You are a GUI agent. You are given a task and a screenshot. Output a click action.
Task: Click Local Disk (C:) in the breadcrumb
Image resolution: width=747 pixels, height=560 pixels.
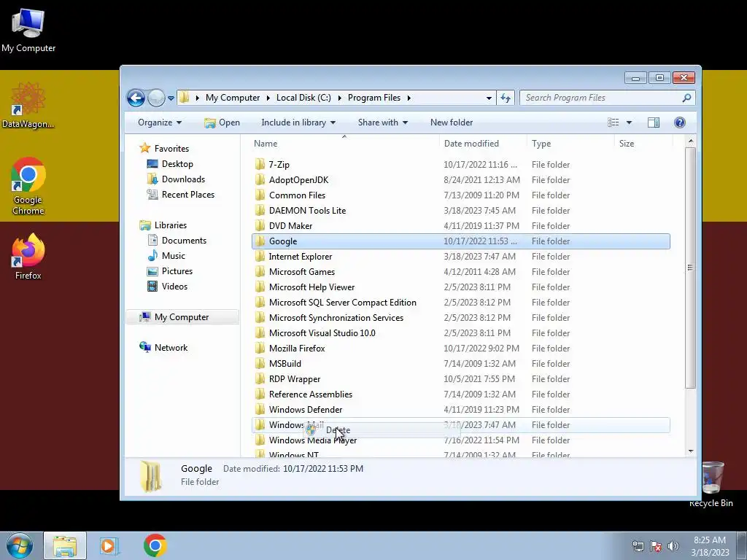coord(303,98)
